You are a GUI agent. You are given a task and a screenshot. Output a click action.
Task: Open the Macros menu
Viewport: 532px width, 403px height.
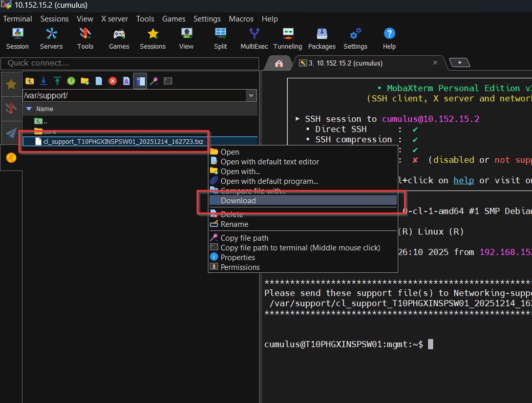241,19
